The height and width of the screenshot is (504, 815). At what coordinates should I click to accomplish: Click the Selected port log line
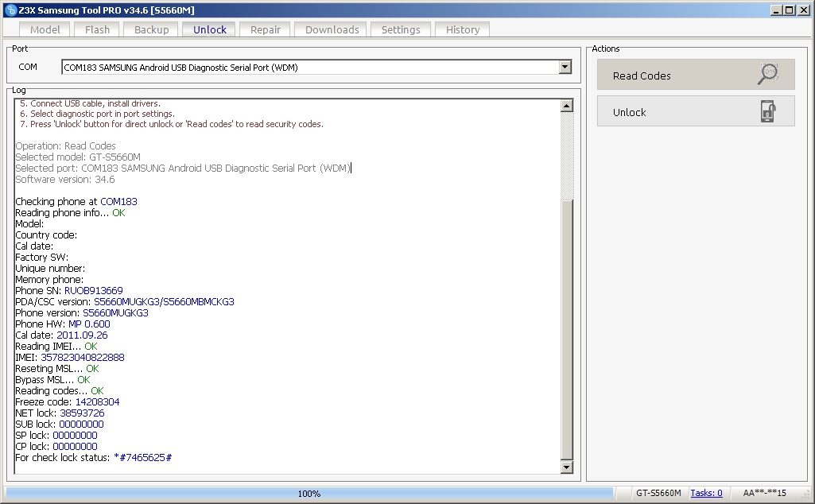click(183, 169)
